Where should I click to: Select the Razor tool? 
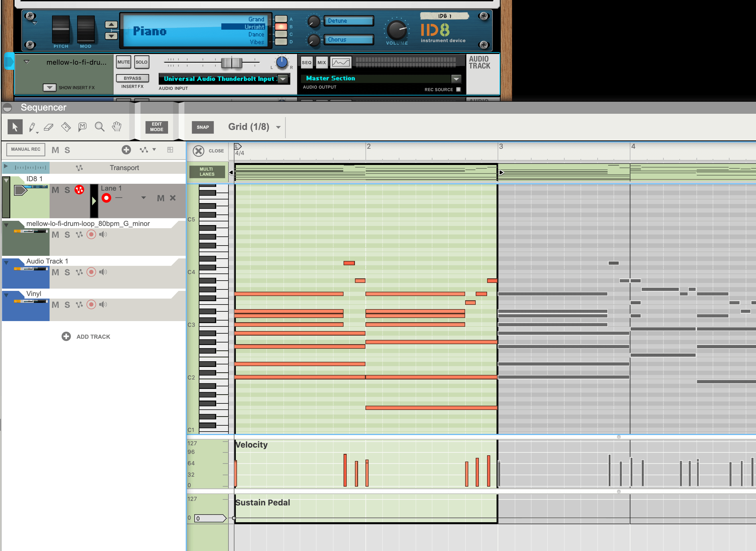click(66, 127)
